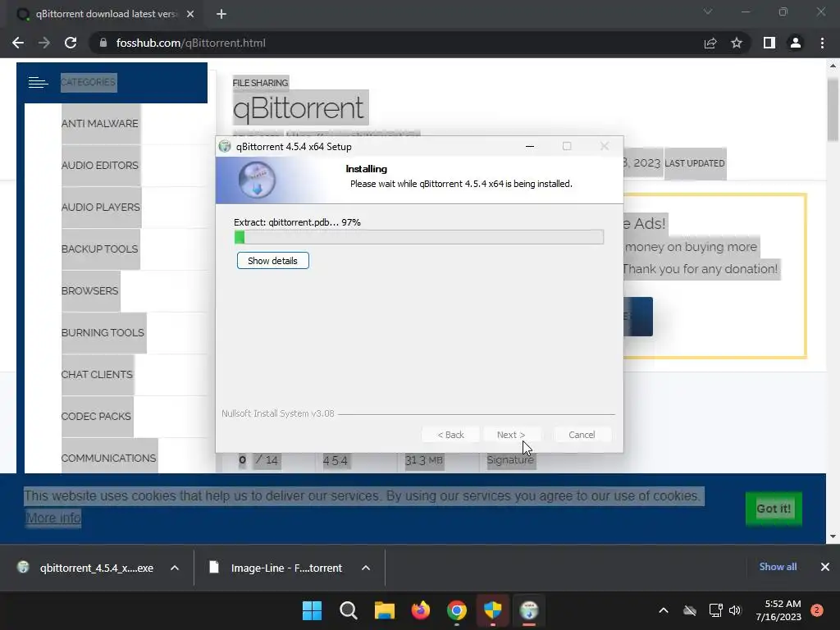Open Chrome profile icon
This screenshot has width=840, height=630.
coord(796,43)
